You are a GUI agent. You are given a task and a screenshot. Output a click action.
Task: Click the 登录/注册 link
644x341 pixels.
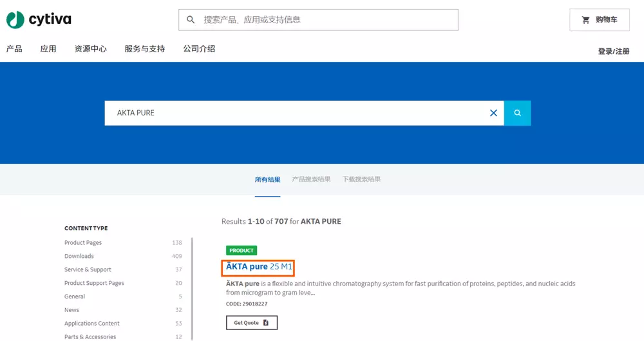[613, 52]
